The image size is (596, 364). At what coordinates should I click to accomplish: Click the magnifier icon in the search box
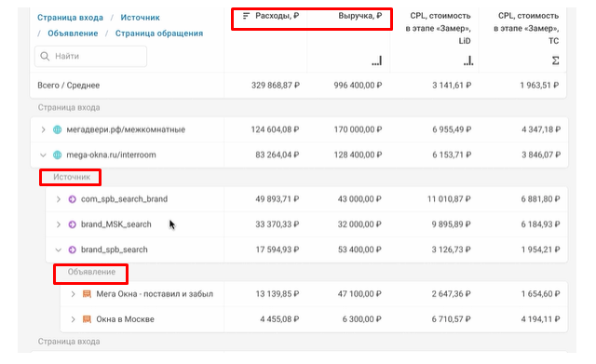45,56
